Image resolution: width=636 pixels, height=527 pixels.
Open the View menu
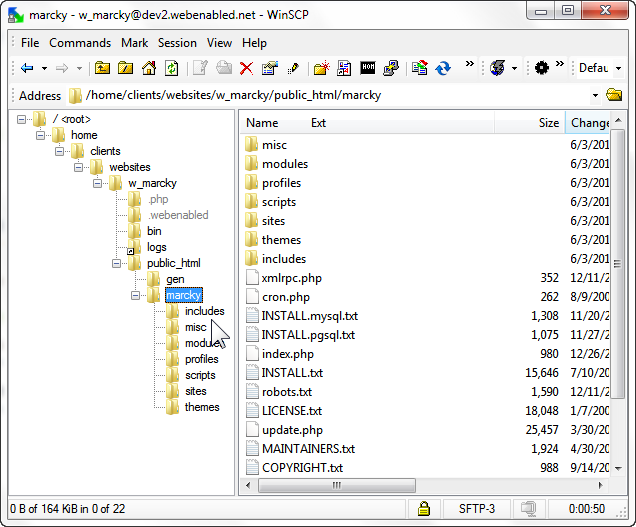[219, 43]
